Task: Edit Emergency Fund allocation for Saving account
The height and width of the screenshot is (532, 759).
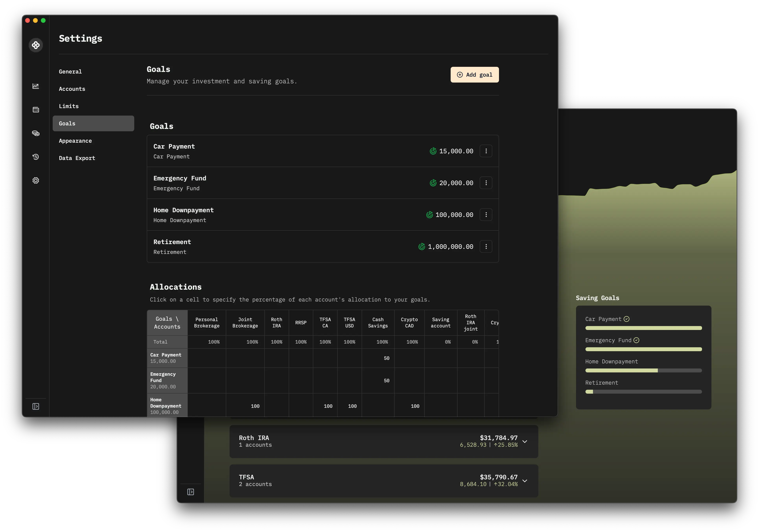Action: [x=441, y=380]
